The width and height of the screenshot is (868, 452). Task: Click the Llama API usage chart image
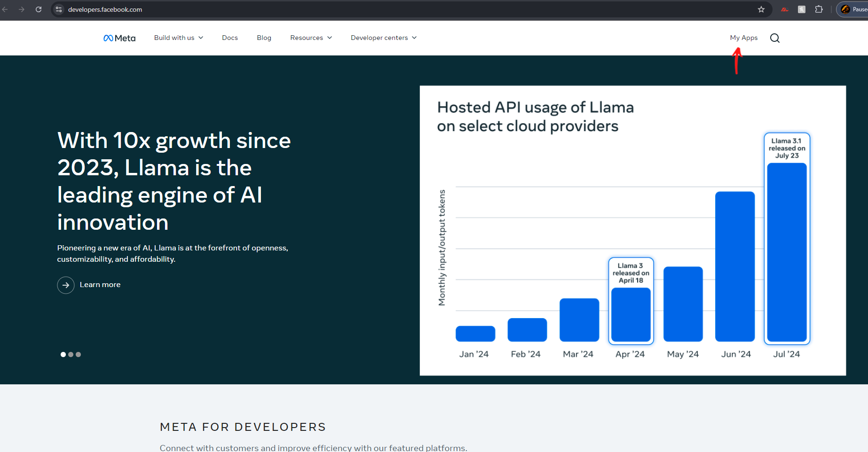[x=632, y=230]
